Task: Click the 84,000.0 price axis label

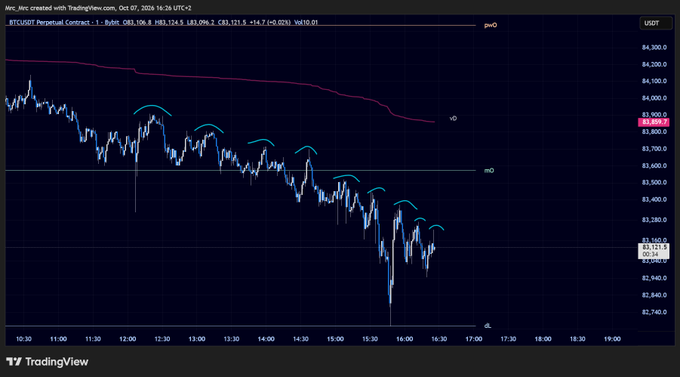Action: click(654, 98)
